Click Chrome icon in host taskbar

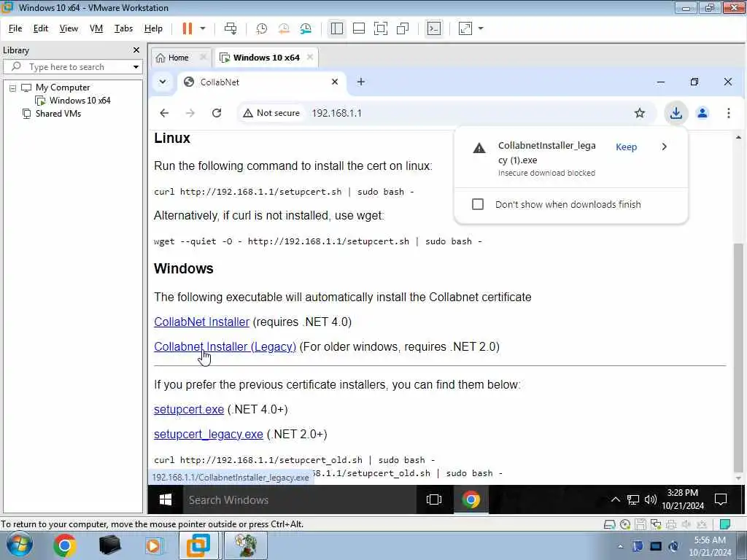[65, 545]
